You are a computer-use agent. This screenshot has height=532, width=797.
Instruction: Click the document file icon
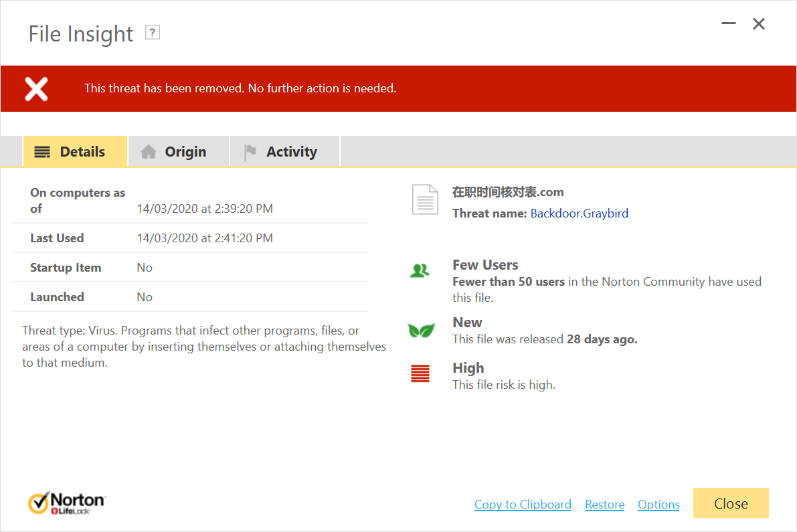coord(425,199)
